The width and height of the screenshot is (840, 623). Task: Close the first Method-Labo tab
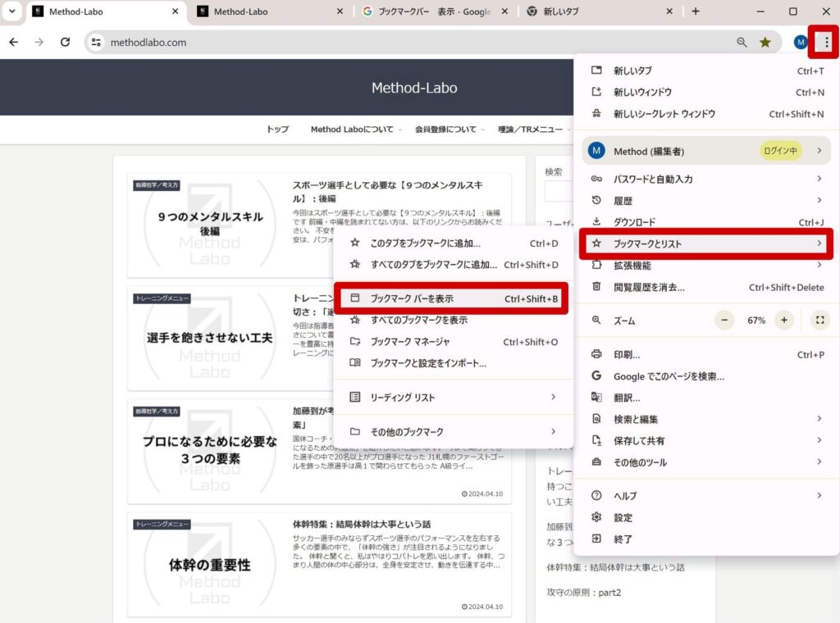pyautogui.click(x=176, y=11)
